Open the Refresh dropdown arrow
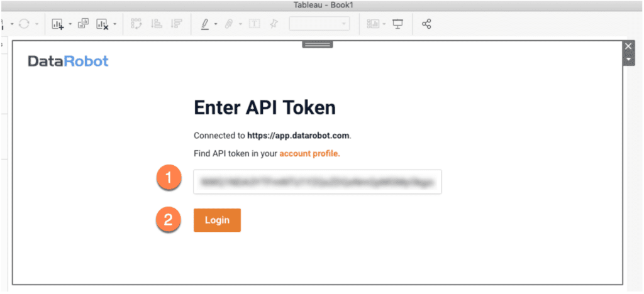 36,24
